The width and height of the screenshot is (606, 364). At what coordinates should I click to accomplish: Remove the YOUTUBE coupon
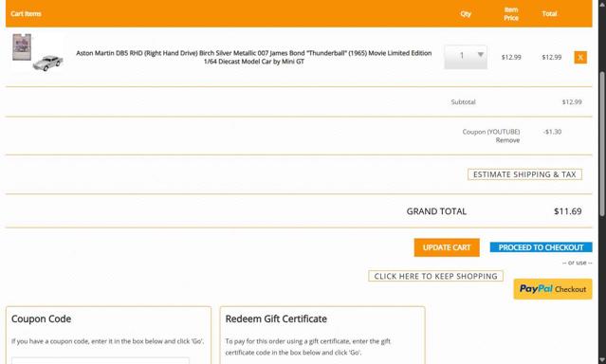point(507,140)
